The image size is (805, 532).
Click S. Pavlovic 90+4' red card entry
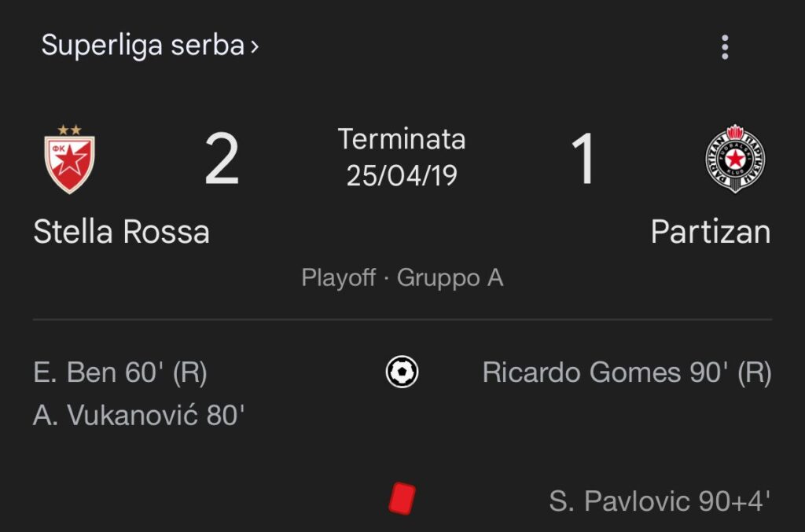click(x=660, y=501)
